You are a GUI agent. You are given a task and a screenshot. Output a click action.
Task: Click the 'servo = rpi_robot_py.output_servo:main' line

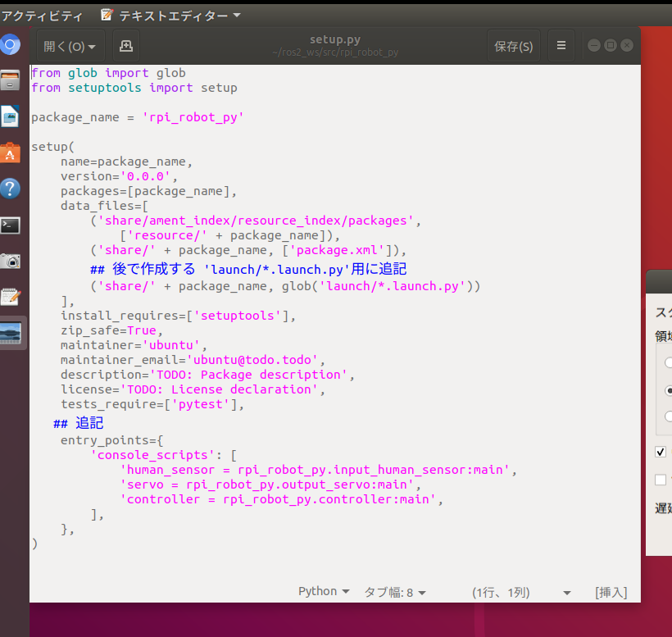click(270, 485)
